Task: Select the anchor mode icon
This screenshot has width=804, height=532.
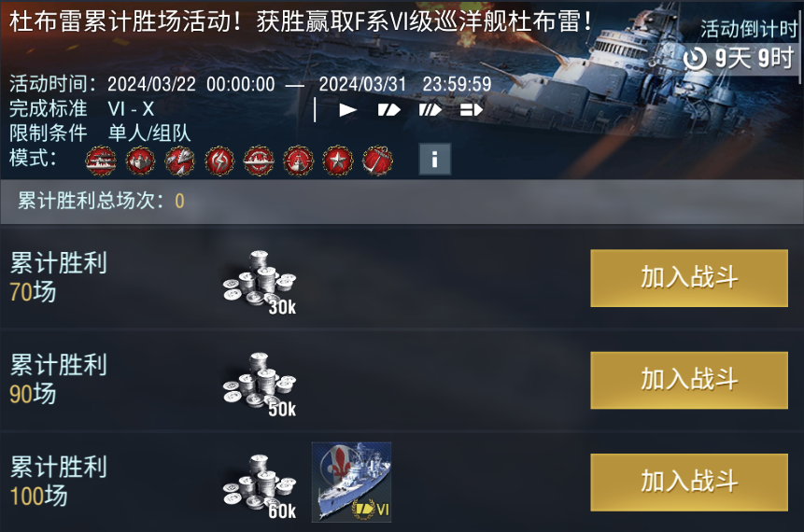Action: pos(377,161)
